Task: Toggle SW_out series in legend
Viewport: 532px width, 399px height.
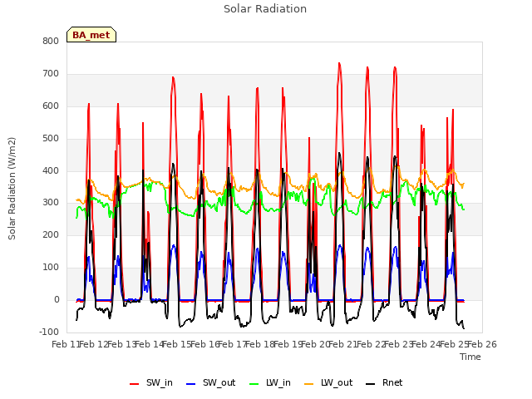Action: click(211, 382)
